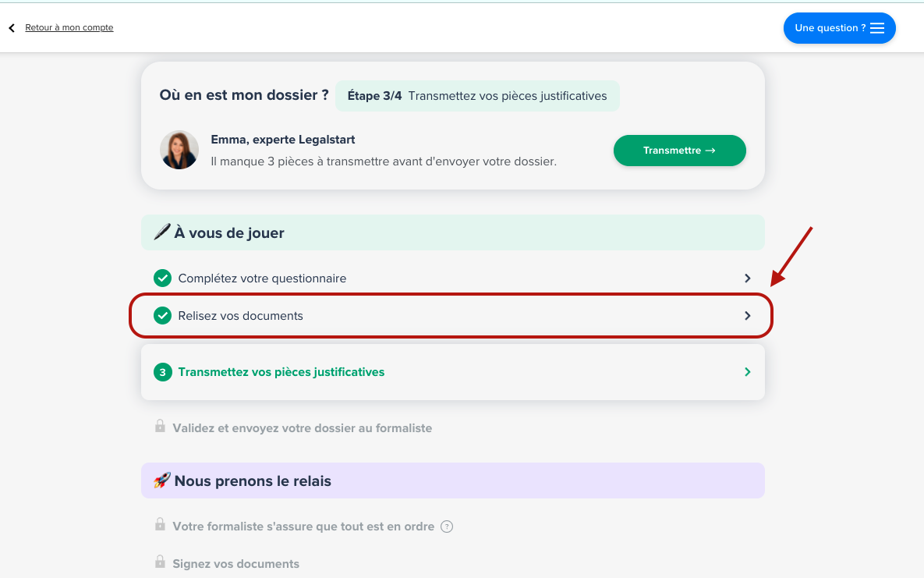Expand Complétez votre questionnaire chevron
The height and width of the screenshot is (578, 924).
[747, 278]
